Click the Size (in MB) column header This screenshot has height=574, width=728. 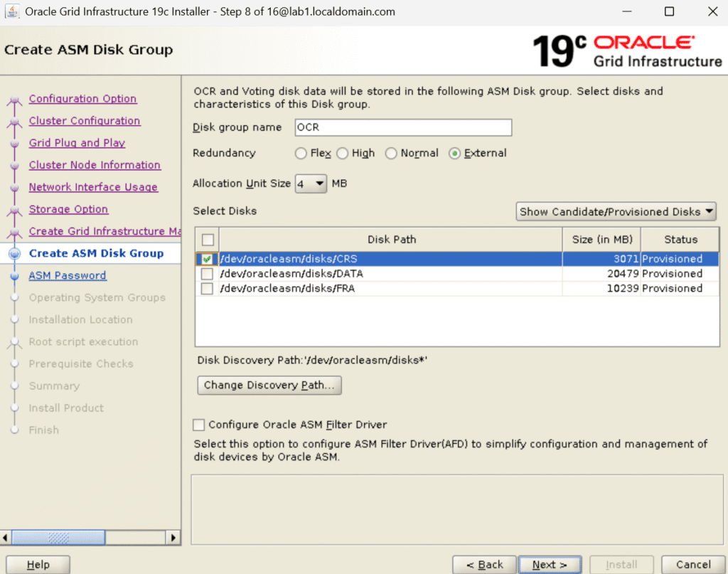601,240
